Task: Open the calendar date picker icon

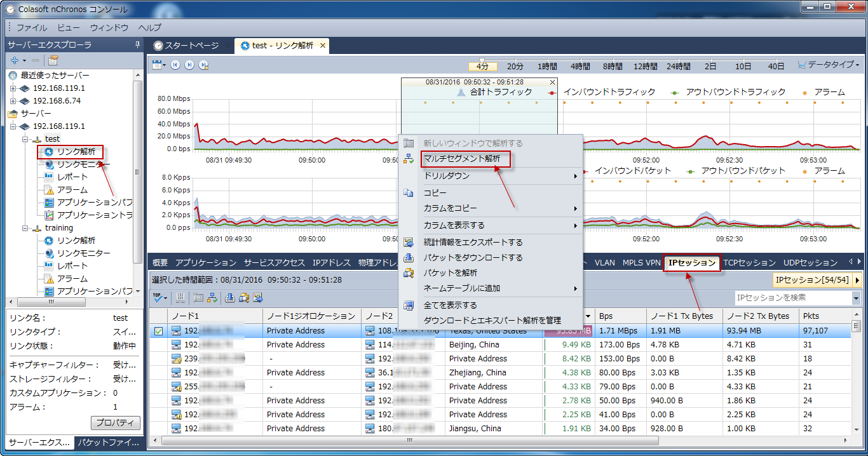Action: point(156,65)
